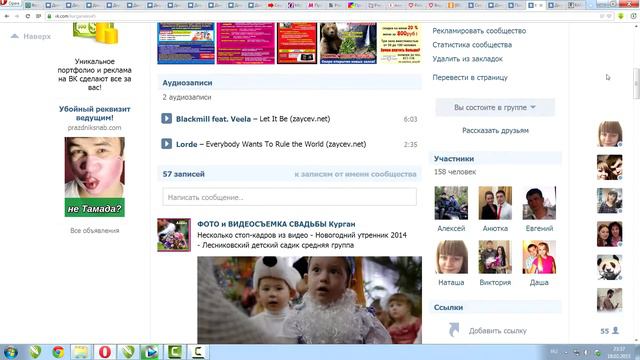Play Blackmill feat. Veela audio track
The image size is (640, 360).
(167, 119)
